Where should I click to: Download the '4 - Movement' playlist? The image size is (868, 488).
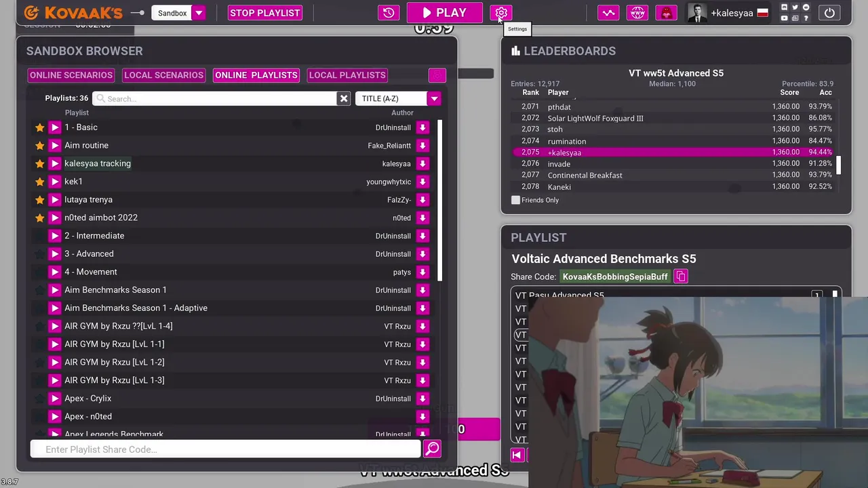(422, 272)
